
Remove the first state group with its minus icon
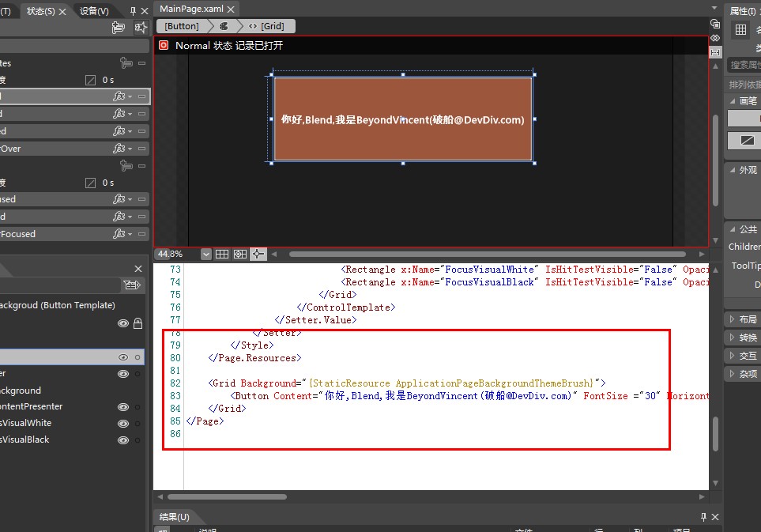pos(141,63)
